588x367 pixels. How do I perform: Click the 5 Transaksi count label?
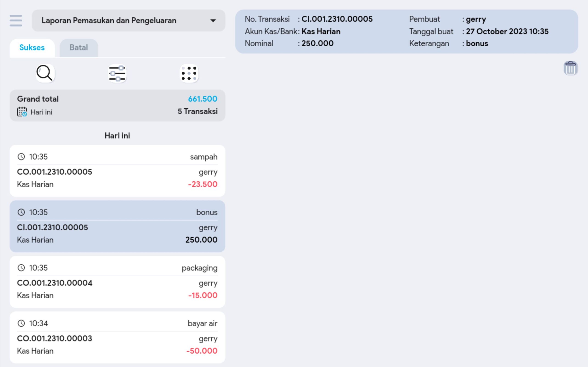[x=198, y=111]
